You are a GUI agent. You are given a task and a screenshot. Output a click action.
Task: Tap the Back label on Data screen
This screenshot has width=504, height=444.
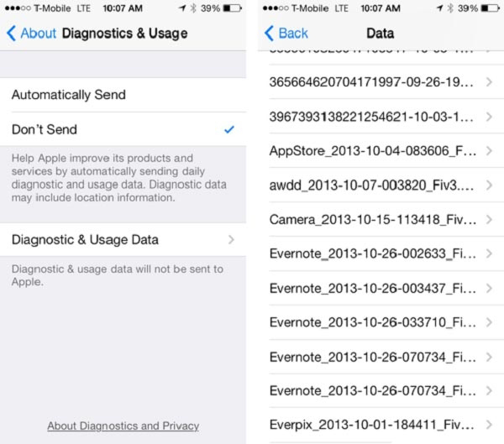[x=293, y=34]
